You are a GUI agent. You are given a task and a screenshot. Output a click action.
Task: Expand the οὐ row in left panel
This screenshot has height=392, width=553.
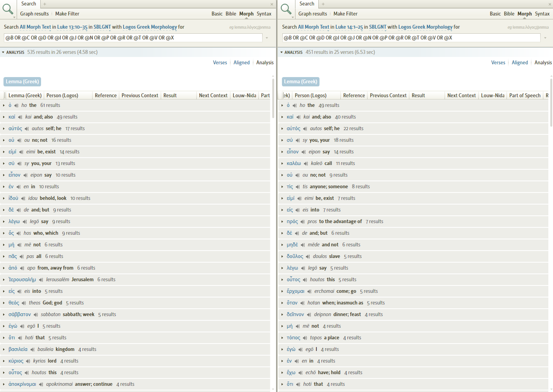click(x=4, y=140)
